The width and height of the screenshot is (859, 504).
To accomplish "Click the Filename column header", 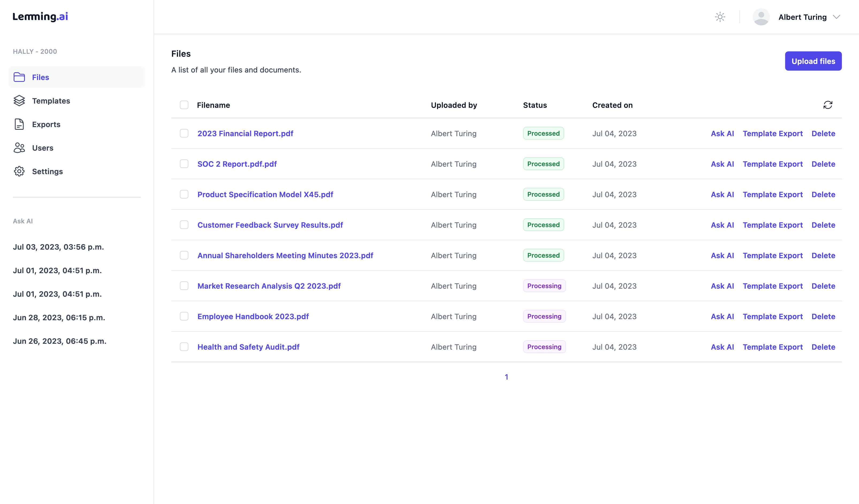I will 213,105.
